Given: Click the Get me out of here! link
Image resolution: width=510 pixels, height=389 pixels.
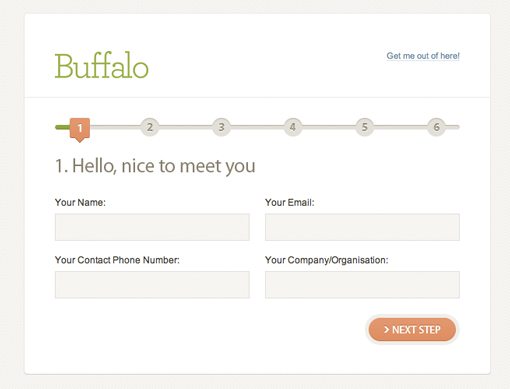Looking at the screenshot, I should pyautogui.click(x=423, y=56).
